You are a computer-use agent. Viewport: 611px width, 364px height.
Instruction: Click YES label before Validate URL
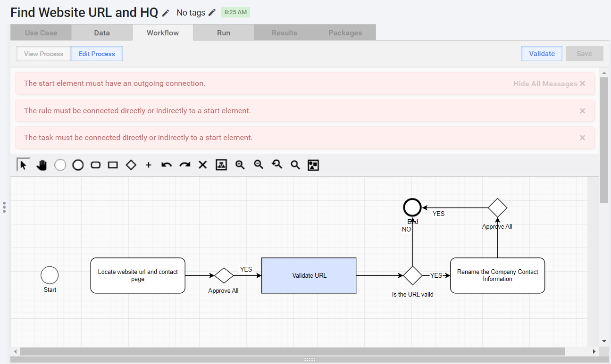(246, 269)
